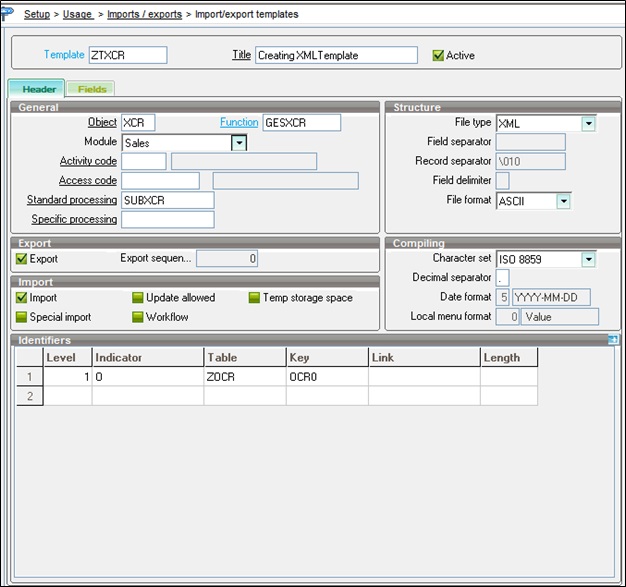The width and height of the screenshot is (626, 587).
Task: Enable the Update allowed checkbox
Action: (x=137, y=297)
